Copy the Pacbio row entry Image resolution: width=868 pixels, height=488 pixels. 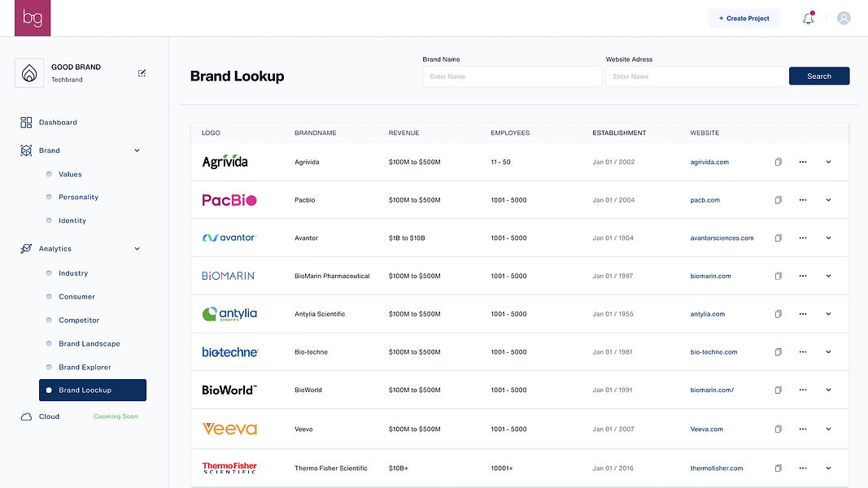click(x=779, y=200)
